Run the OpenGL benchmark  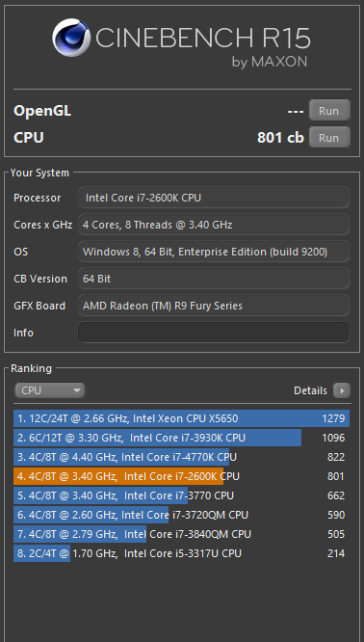329,111
